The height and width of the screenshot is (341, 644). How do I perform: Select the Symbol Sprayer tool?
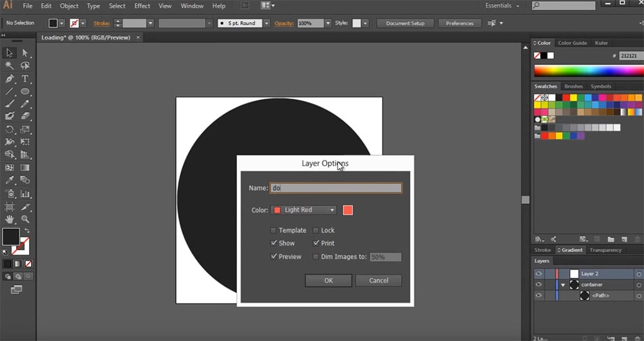[10, 193]
